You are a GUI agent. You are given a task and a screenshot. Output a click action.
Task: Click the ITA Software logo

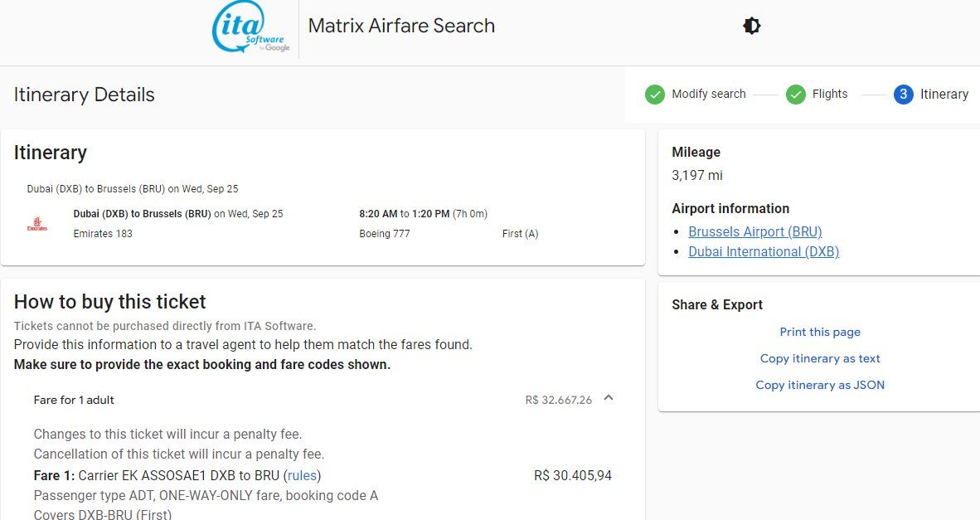pos(251,27)
